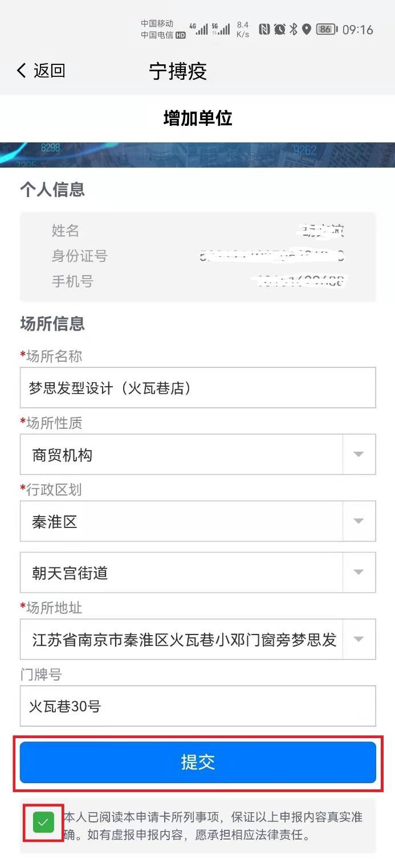The image size is (395, 868).
Task: Tap the 5G signal strength icon
Action: pos(221,30)
